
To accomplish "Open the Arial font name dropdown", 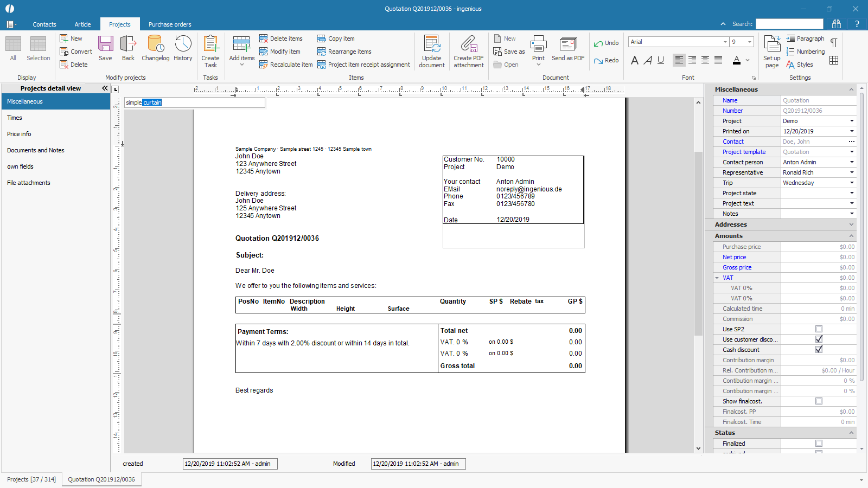I will 725,42.
